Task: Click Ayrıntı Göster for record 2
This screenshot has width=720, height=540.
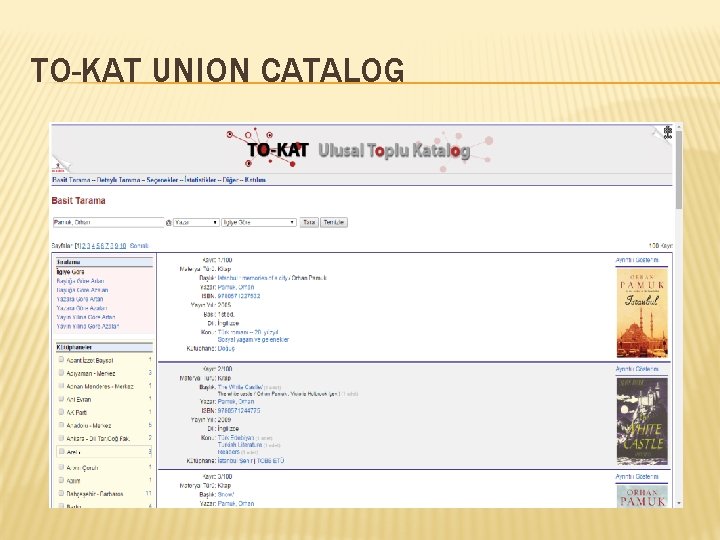Action: click(637, 369)
